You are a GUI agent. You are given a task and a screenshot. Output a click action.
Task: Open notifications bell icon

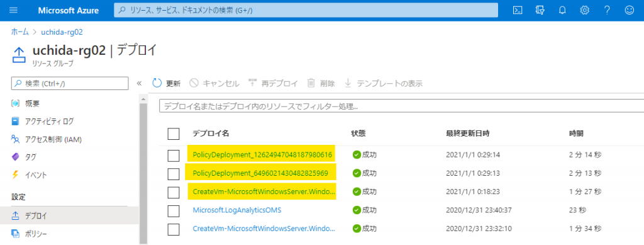562,10
